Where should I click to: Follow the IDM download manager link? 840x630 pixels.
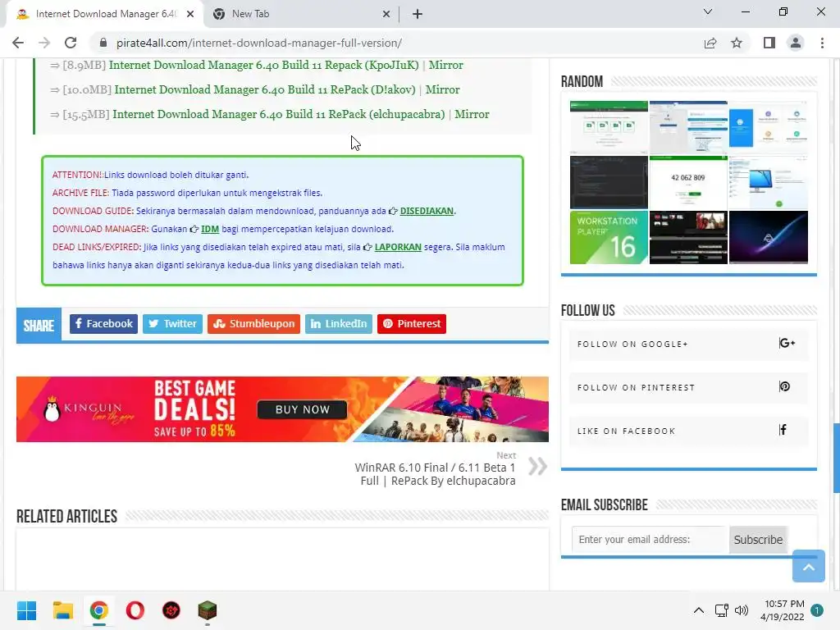point(210,230)
